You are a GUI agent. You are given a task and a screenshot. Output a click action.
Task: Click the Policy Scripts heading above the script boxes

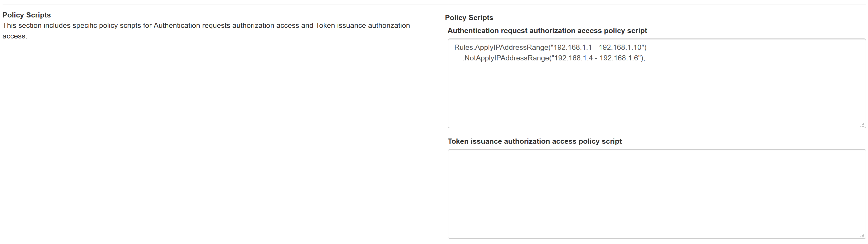tap(469, 17)
